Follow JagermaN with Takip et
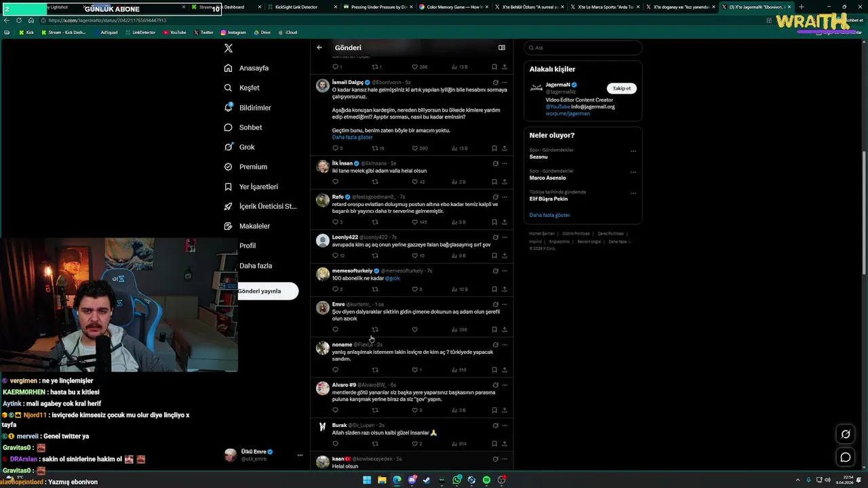Image resolution: width=868 pixels, height=488 pixels. [622, 88]
